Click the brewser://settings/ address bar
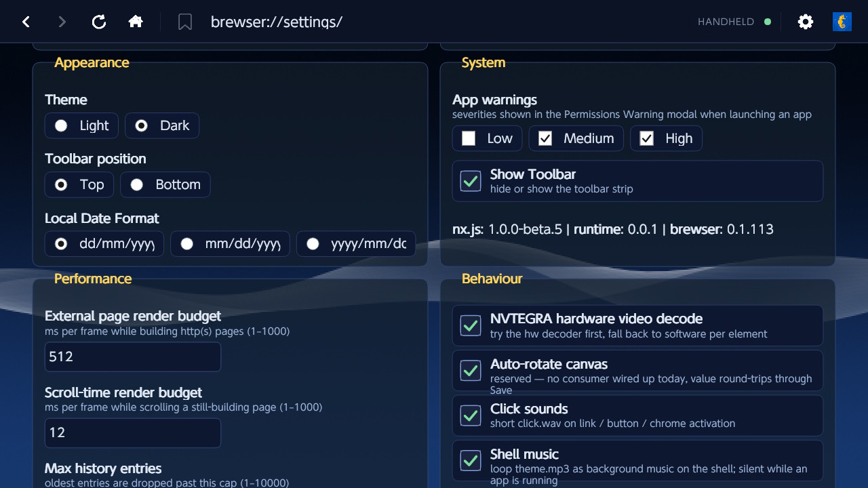The width and height of the screenshot is (868, 488). (277, 22)
